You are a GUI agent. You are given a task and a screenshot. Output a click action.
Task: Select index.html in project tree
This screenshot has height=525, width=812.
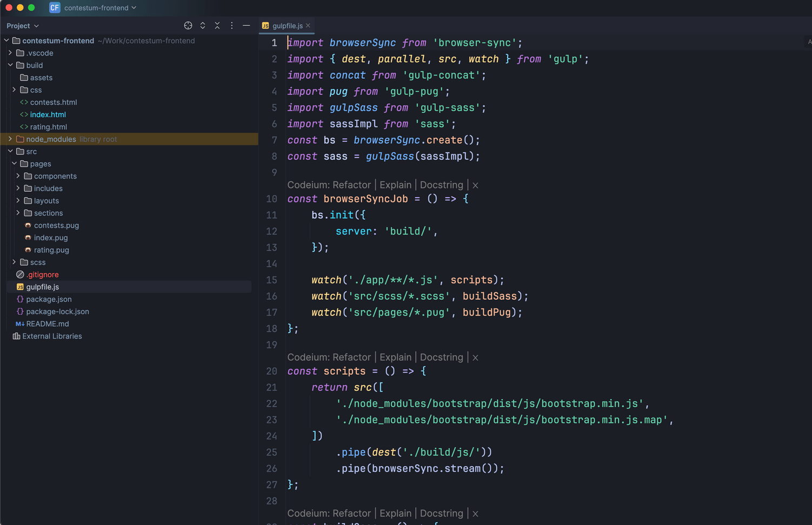(x=48, y=115)
